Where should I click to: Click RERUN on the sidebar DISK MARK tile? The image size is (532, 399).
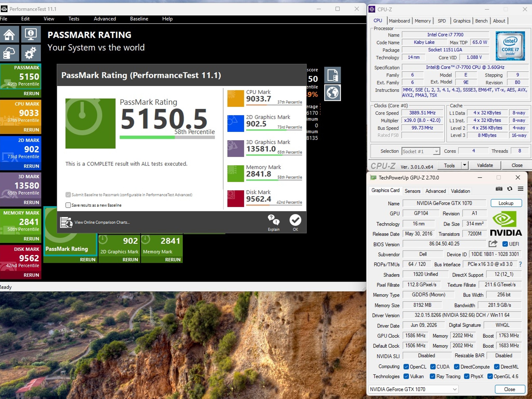(31, 275)
